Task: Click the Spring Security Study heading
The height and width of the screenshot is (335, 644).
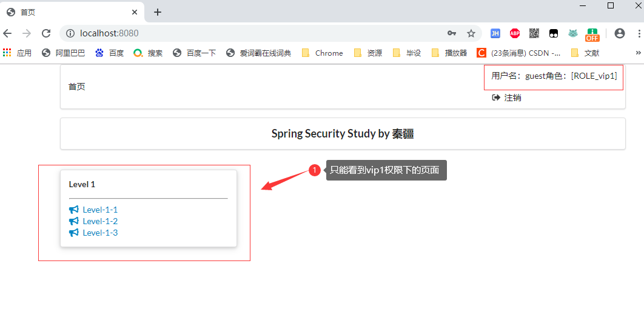Action: coord(343,134)
